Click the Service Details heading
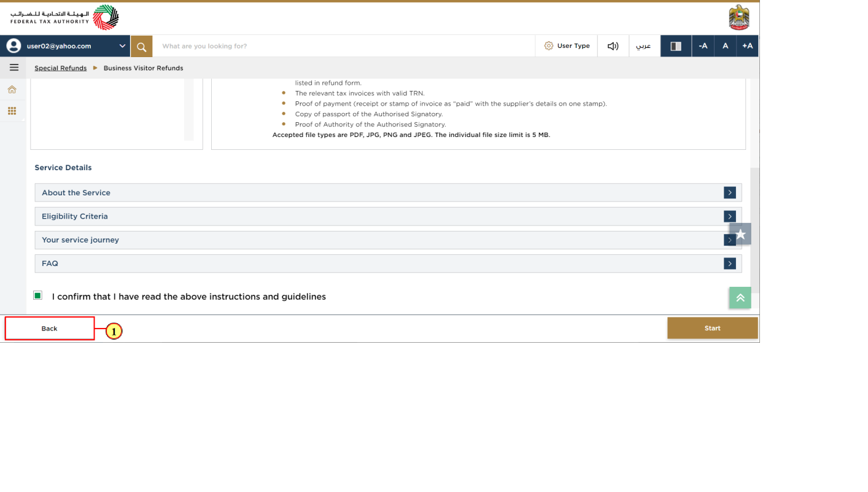 [63, 168]
